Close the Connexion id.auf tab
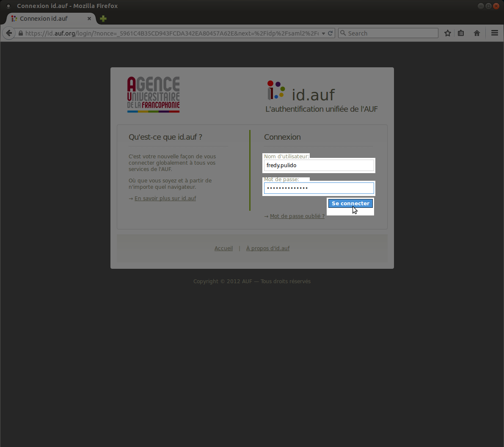504x447 pixels. [89, 19]
